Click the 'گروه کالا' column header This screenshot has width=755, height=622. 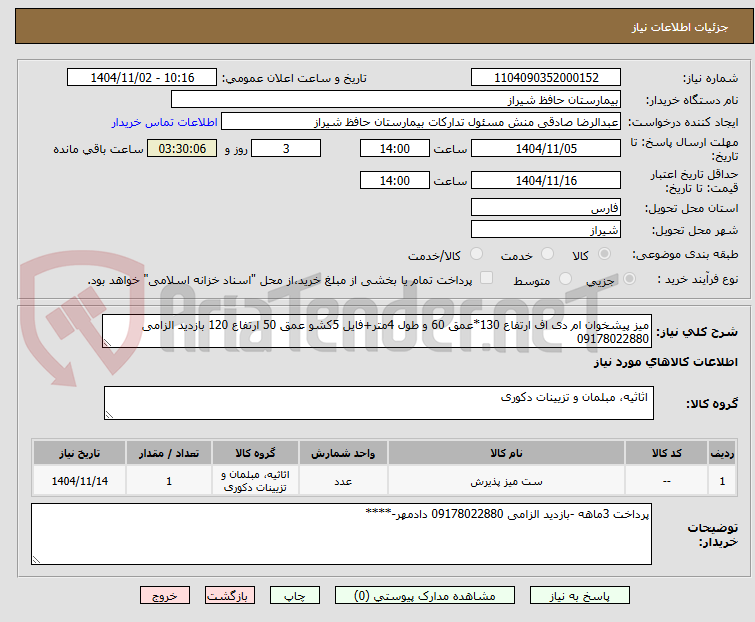click(255, 453)
